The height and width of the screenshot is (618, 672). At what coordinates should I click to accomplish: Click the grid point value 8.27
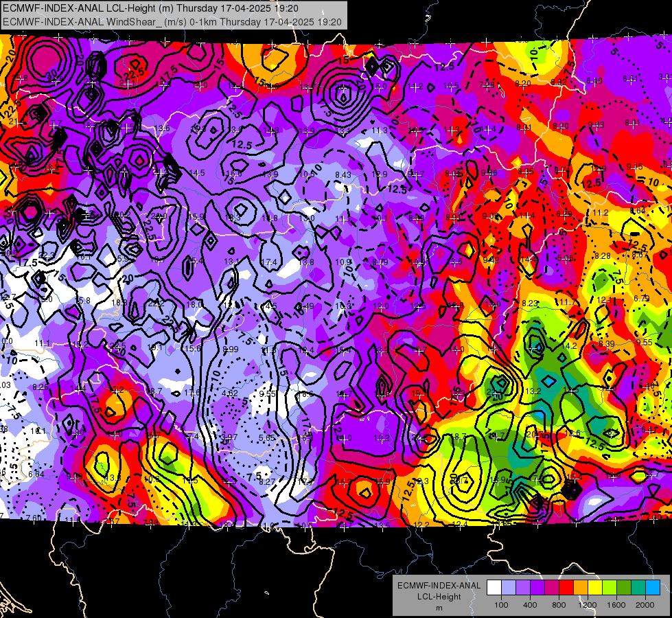coord(267,481)
